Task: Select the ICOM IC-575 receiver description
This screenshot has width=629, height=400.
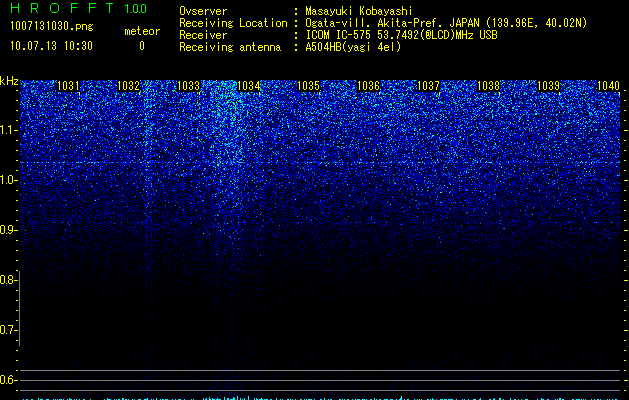Action: point(401,35)
